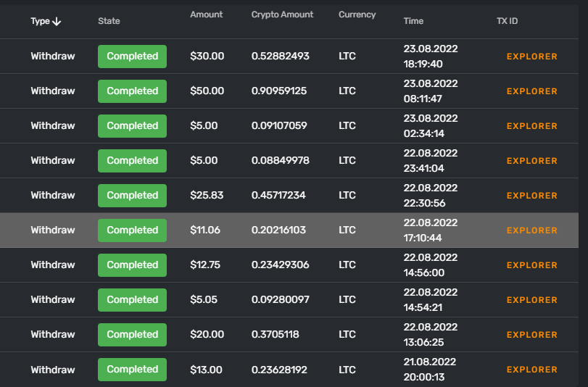This screenshot has width=588, height=387.
Task: Select crypto amount 0.23628192
Action: (x=279, y=370)
